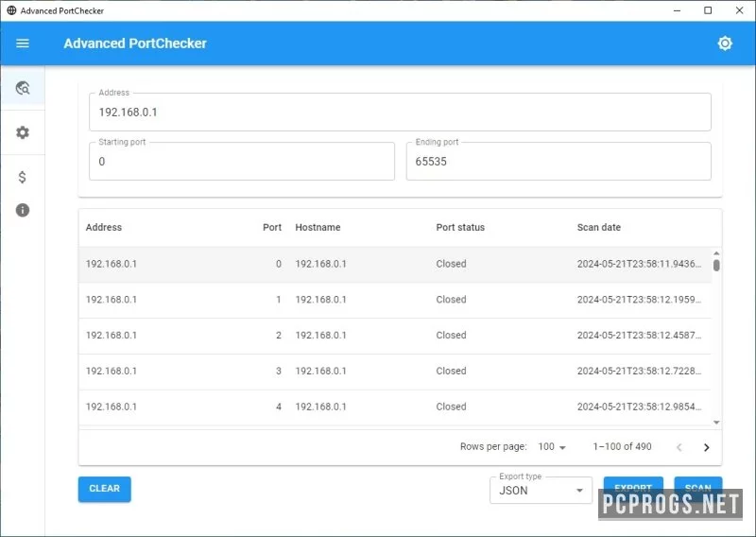The height and width of the screenshot is (537, 756).
Task: Focus the Ending port field
Action: (558, 161)
